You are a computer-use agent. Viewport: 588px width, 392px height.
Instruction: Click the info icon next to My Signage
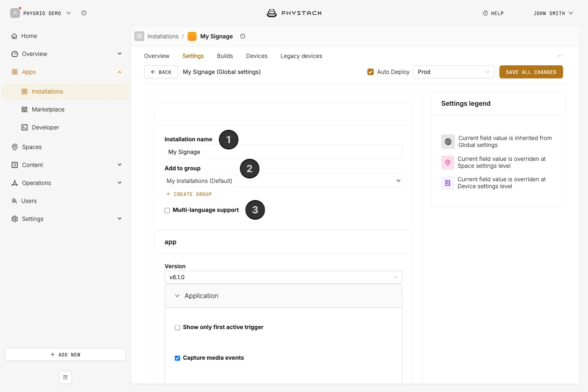point(243,36)
